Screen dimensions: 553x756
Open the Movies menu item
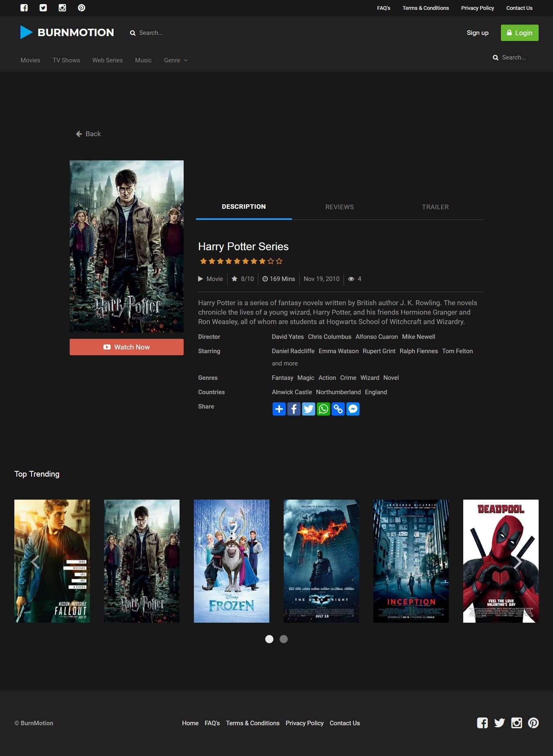point(30,60)
